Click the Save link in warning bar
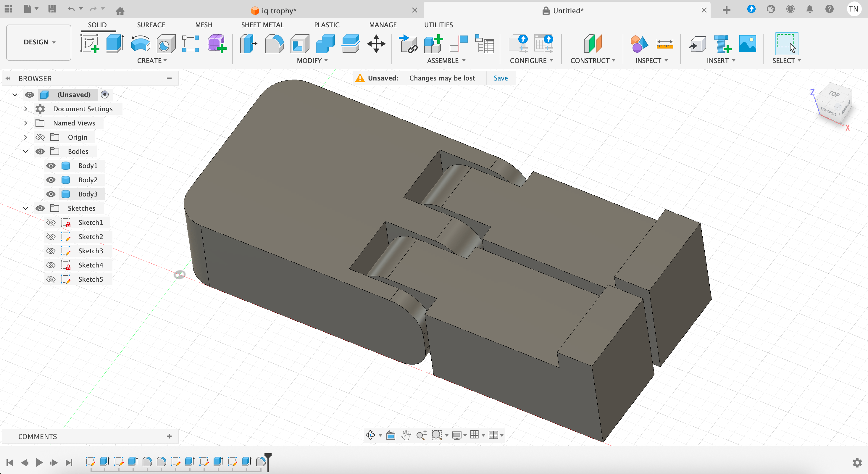Screen dimensions: 868x474 [500, 78]
